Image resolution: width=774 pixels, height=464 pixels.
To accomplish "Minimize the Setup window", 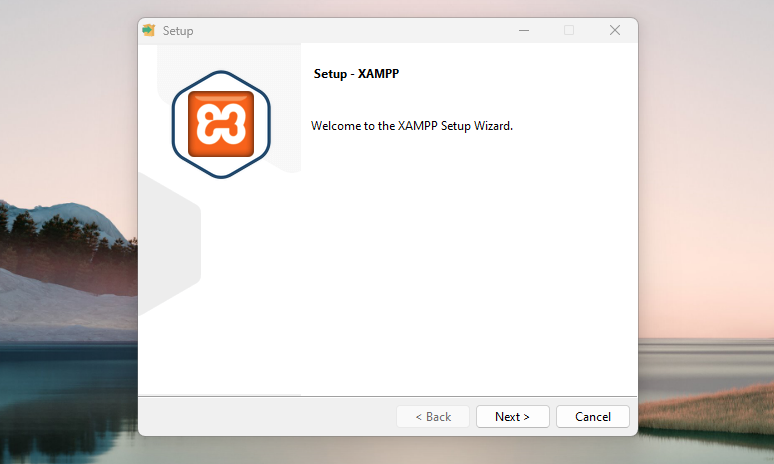I will pos(523,30).
